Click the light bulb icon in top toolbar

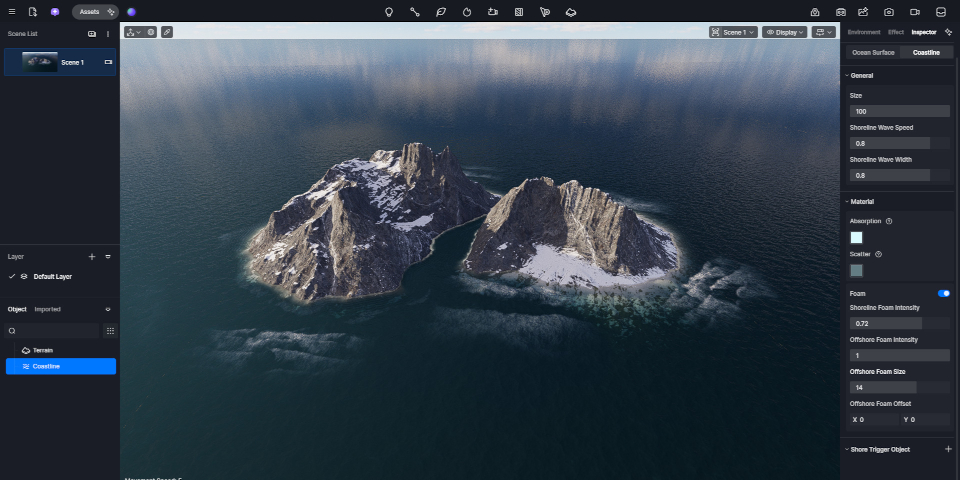(389, 12)
